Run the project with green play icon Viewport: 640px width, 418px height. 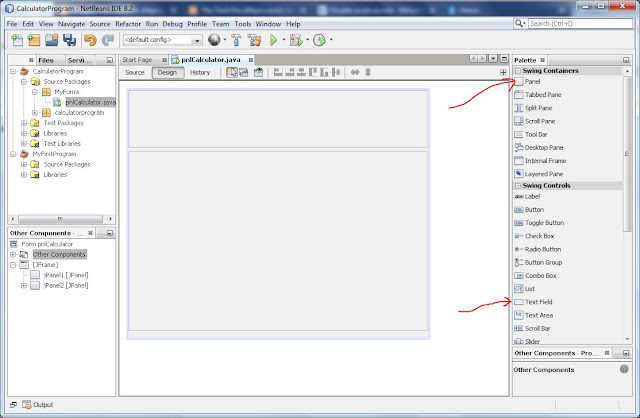pyautogui.click(x=273, y=40)
